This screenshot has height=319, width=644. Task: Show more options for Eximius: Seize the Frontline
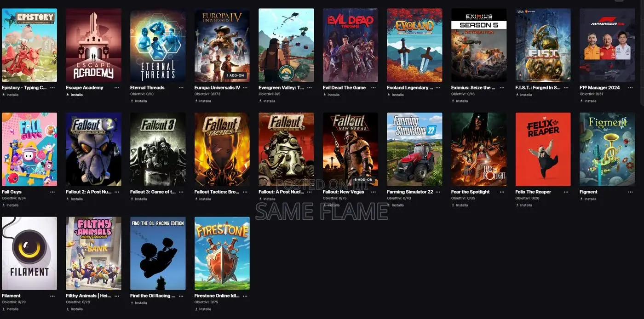point(502,88)
